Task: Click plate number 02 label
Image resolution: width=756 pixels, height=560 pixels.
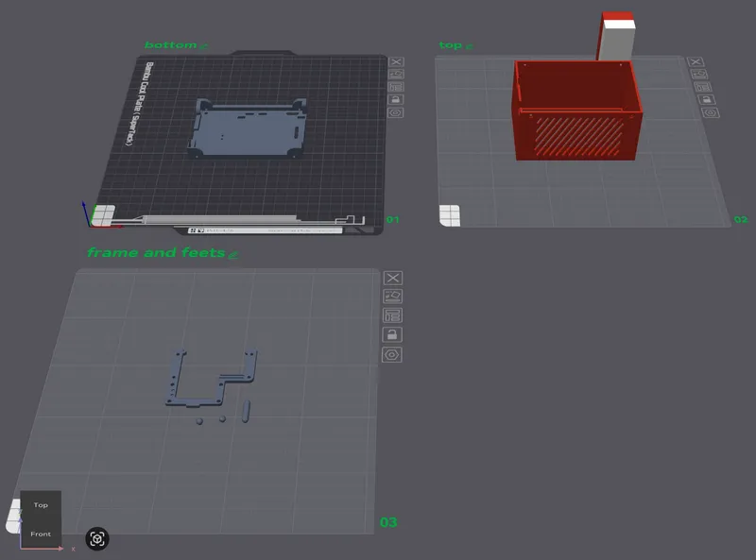Action: [x=741, y=220]
